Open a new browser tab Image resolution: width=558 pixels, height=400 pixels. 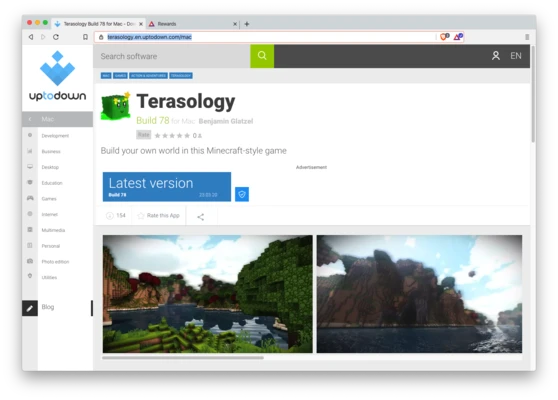(x=247, y=24)
